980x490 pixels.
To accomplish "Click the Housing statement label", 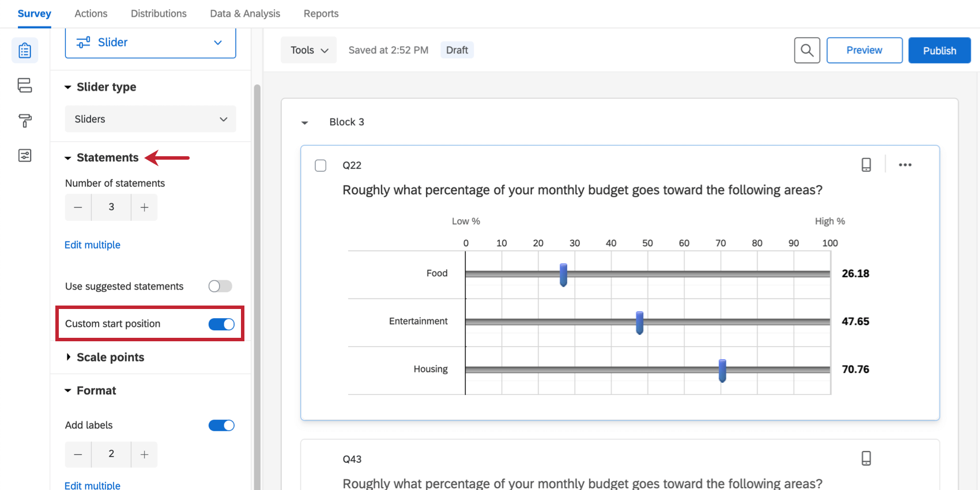I will coord(431,369).
